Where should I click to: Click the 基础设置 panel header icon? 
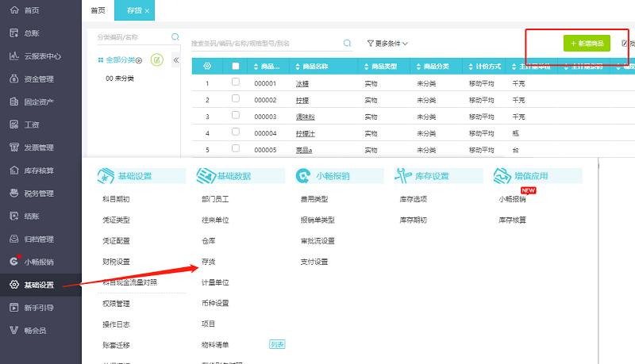pyautogui.click(x=106, y=176)
